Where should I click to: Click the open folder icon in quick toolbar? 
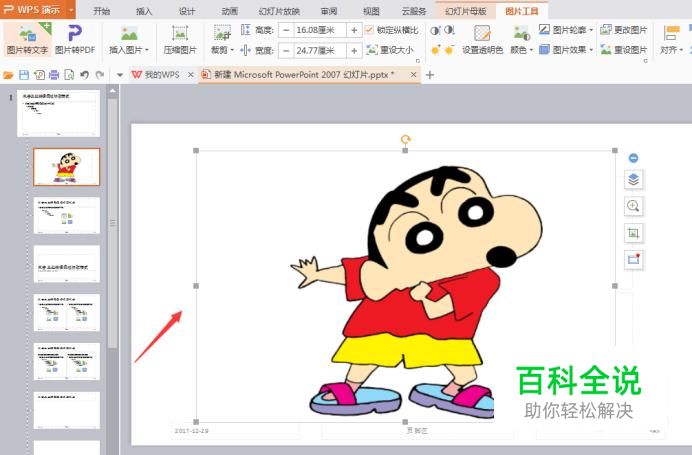pos(8,75)
